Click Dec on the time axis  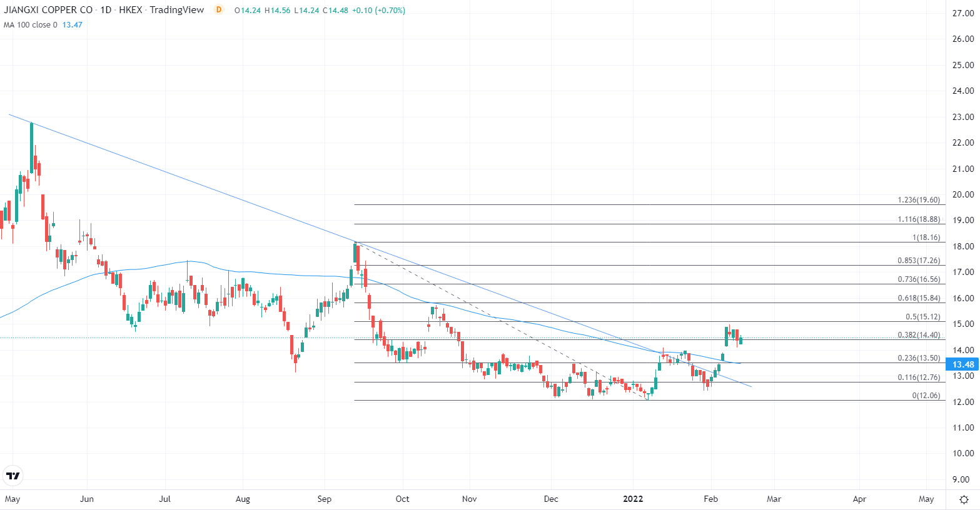coord(551,499)
